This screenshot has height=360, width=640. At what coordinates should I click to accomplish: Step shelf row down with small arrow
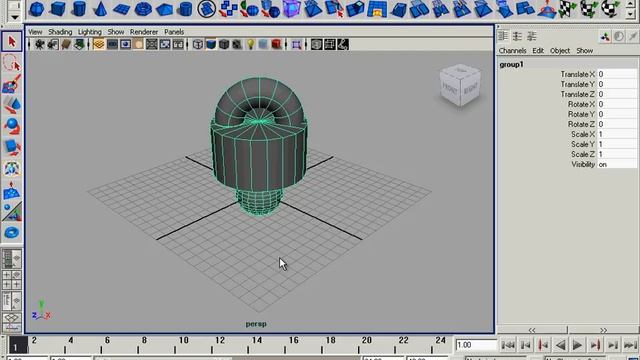(x=631, y=14)
